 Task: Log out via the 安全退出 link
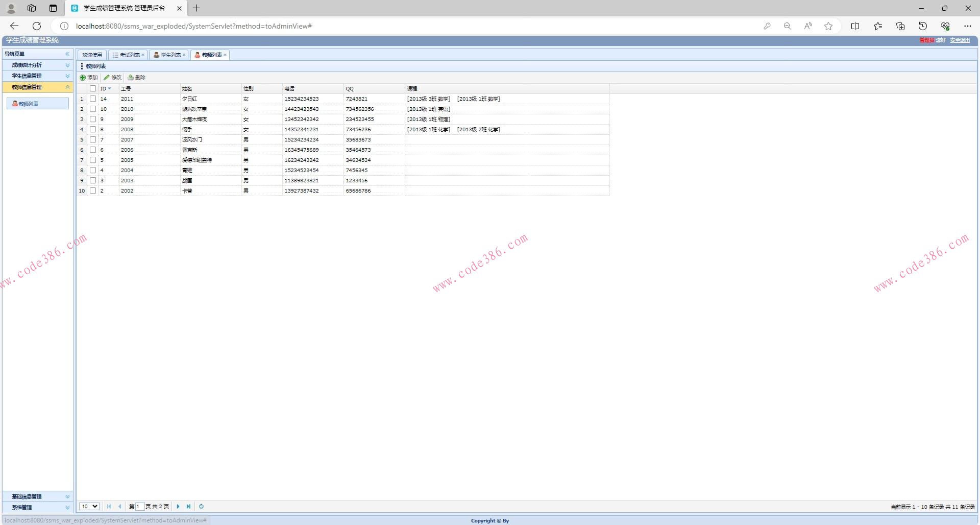(960, 40)
